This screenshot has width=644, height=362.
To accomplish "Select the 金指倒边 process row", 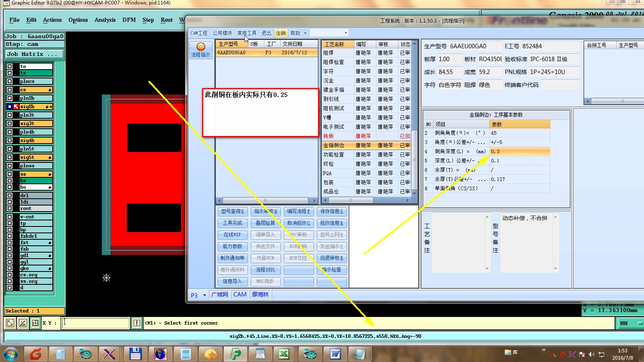I will [366, 145].
